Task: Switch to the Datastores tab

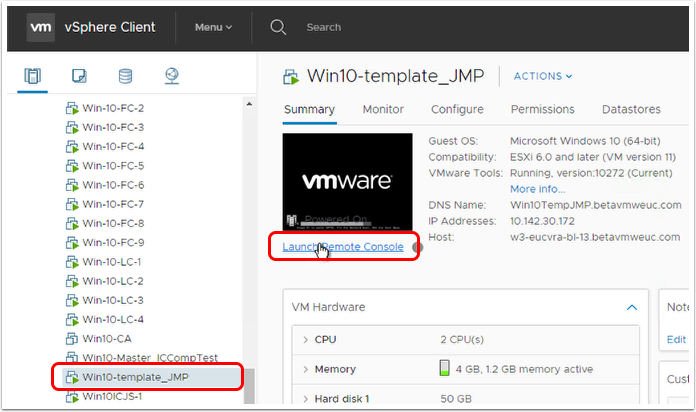Action: point(631,110)
